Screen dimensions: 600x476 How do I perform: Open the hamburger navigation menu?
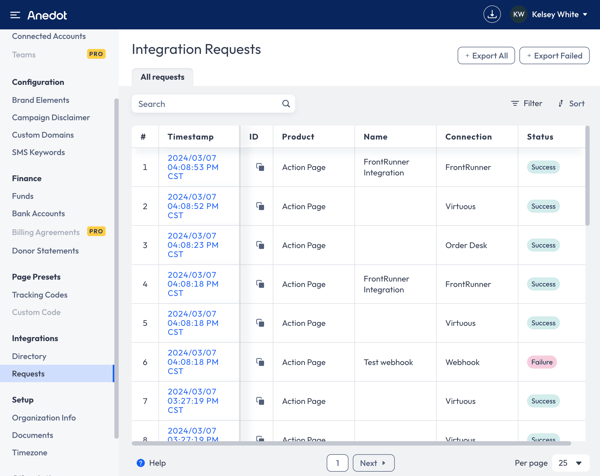(x=15, y=15)
